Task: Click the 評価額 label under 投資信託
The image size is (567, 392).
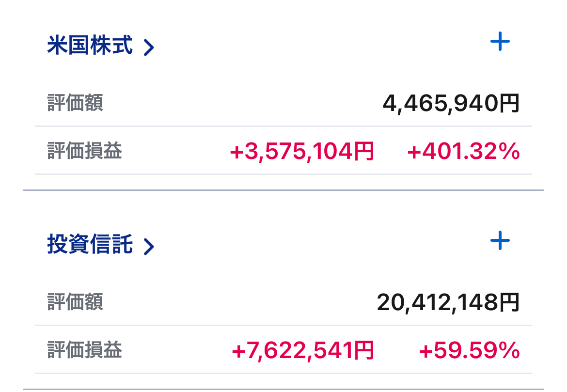Action: 75,302
